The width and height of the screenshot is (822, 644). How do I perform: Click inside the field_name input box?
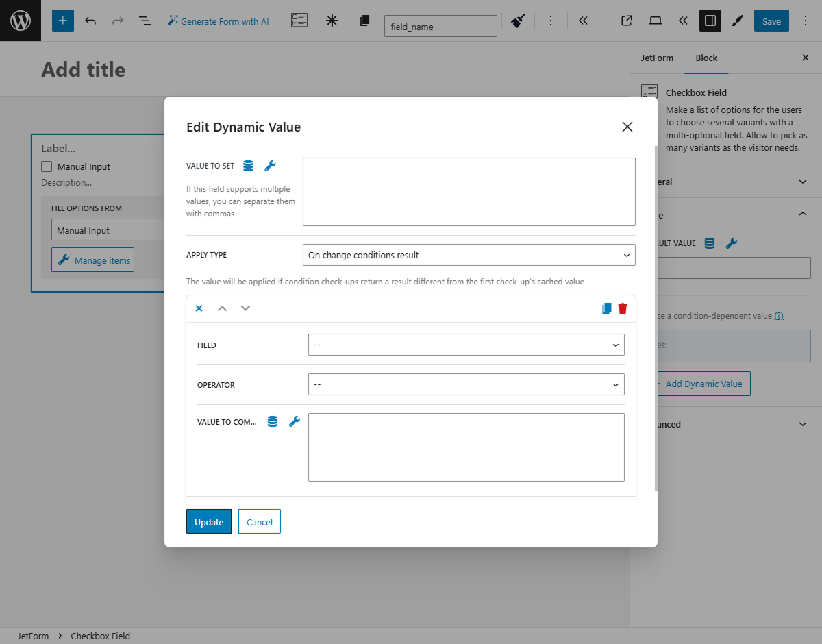[440, 25]
